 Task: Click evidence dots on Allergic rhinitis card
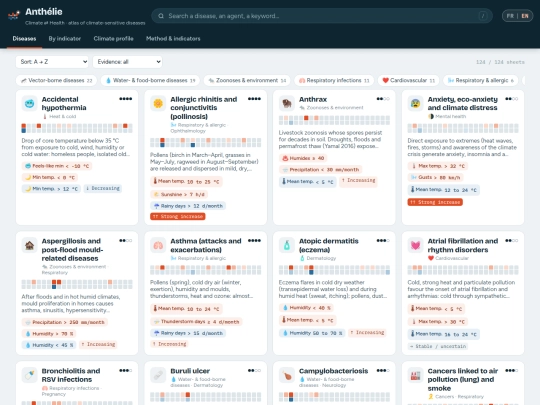(x=254, y=99)
